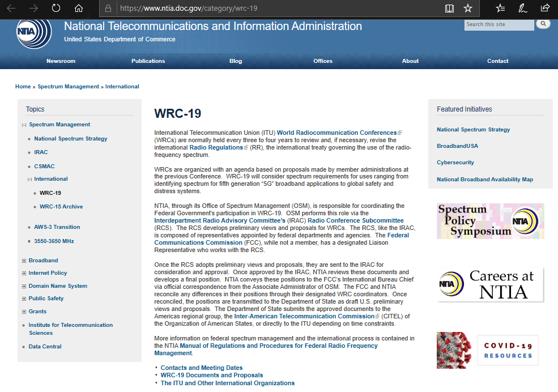Image resolution: width=558 pixels, height=392 pixels.
Task: Open International breadcrumb link
Action: click(122, 87)
